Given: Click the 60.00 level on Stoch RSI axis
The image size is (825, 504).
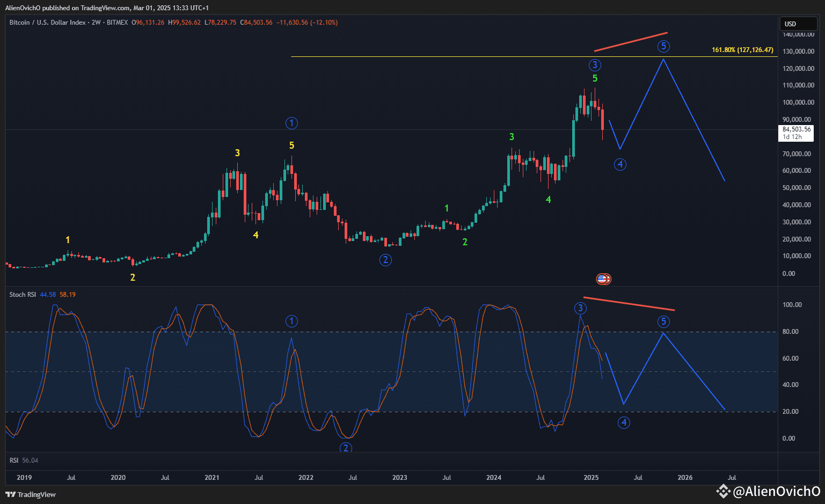Looking at the screenshot, I should point(790,359).
